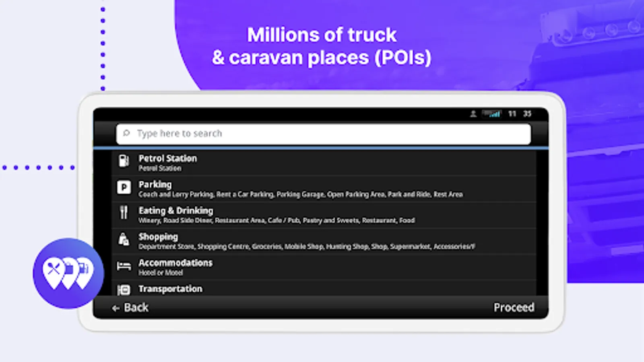Click the Shopping bag icon
This screenshot has width=644, height=362.
124,239
